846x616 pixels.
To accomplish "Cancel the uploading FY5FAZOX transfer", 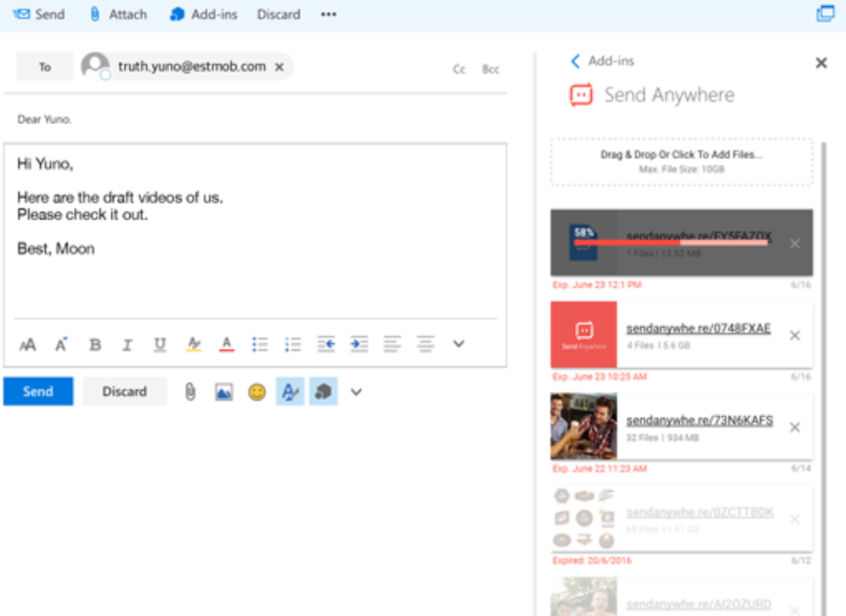I will coord(795,244).
